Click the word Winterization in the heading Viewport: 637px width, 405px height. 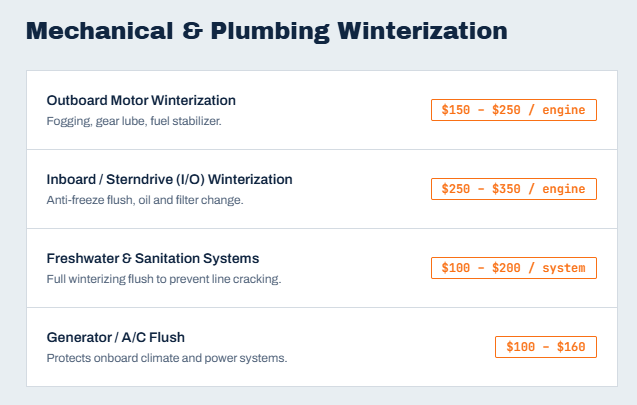point(422,31)
